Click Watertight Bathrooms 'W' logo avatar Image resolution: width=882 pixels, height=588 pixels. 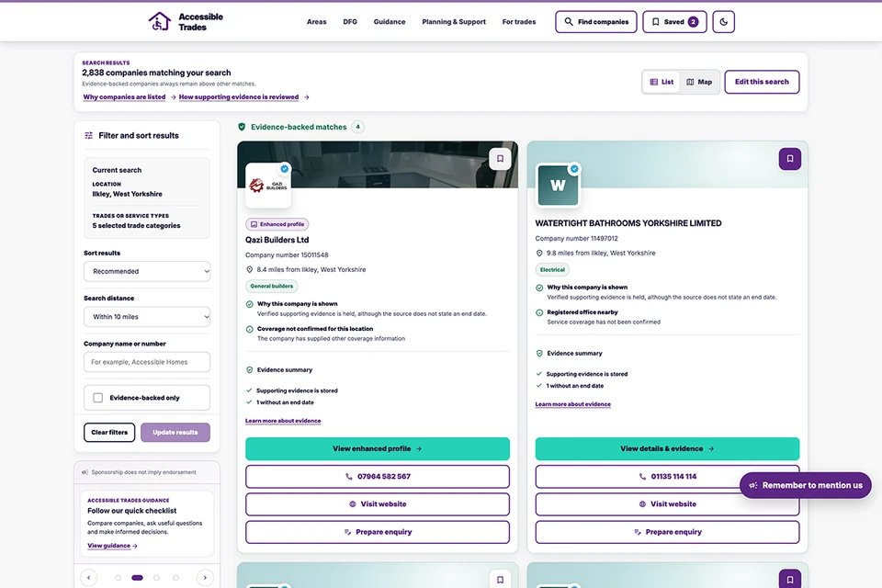[558, 185]
